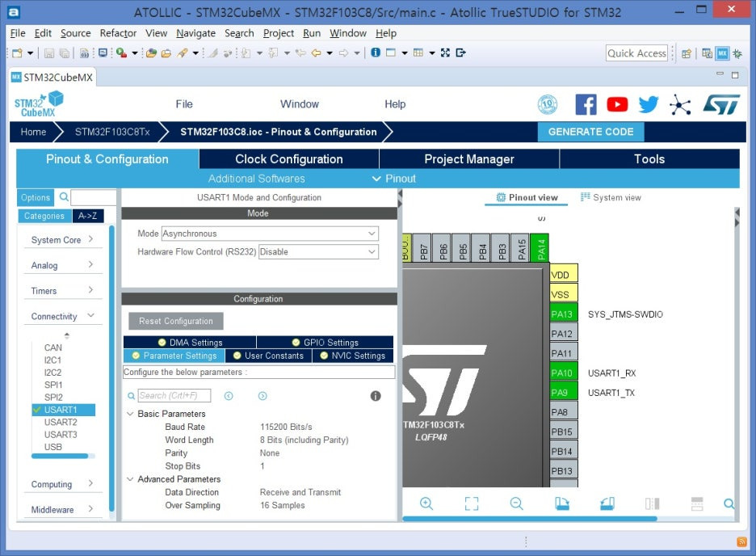Open the Pinout dropdown in blue bar
The width and height of the screenshot is (756, 556).
(x=394, y=179)
